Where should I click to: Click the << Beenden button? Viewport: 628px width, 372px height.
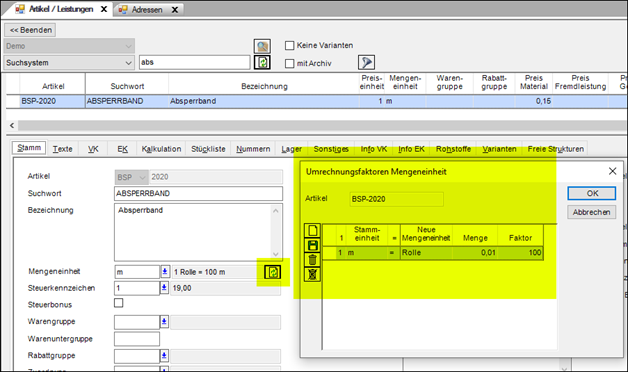click(30, 30)
